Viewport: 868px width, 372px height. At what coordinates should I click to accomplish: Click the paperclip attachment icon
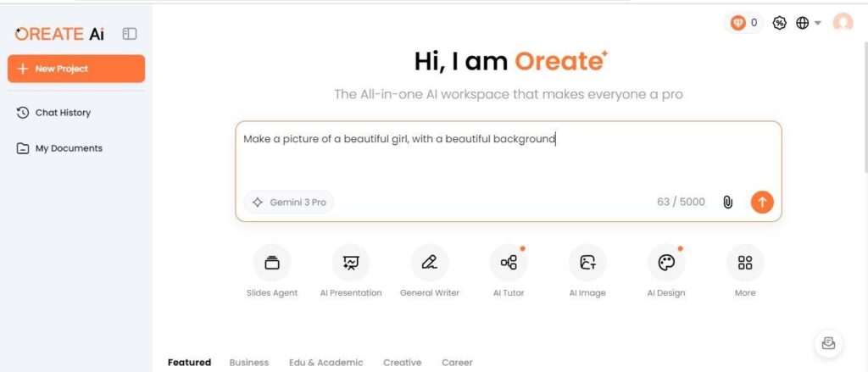727,202
